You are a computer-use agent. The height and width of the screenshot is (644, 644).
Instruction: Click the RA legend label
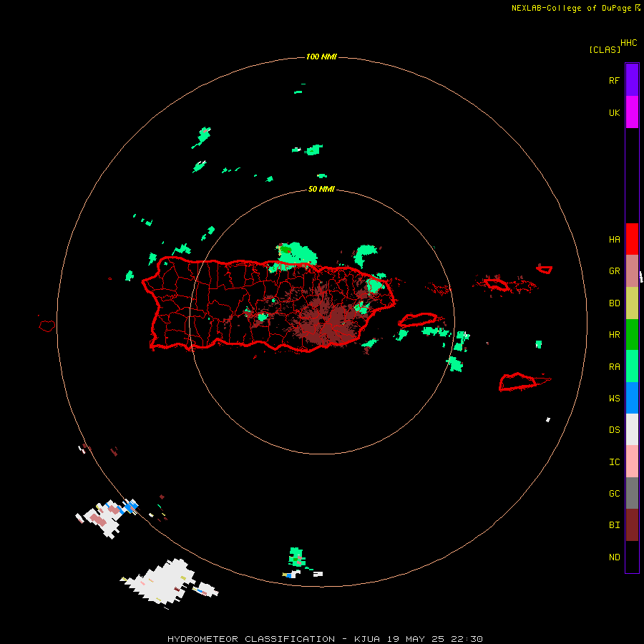[x=614, y=366]
